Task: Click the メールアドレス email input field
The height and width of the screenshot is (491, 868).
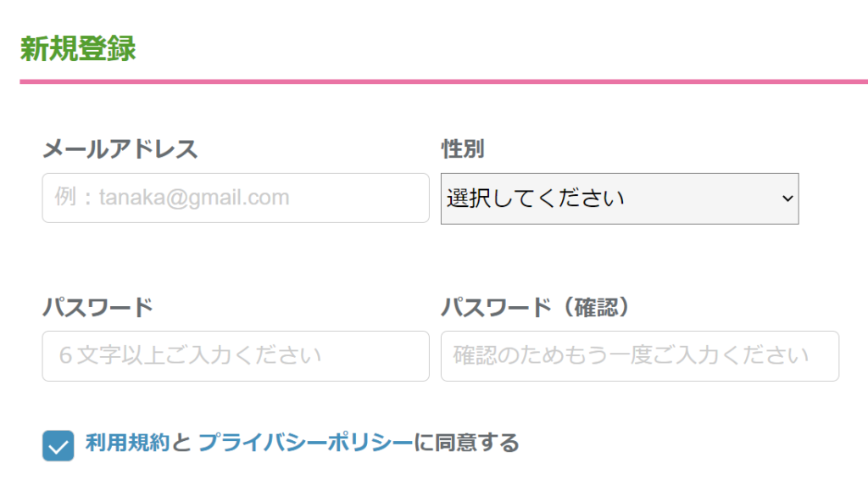Action: tap(235, 198)
